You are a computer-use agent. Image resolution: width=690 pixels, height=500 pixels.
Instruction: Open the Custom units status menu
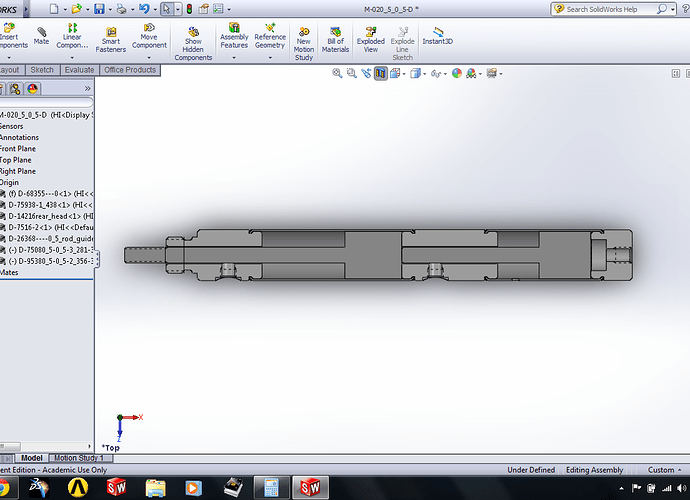click(x=664, y=470)
